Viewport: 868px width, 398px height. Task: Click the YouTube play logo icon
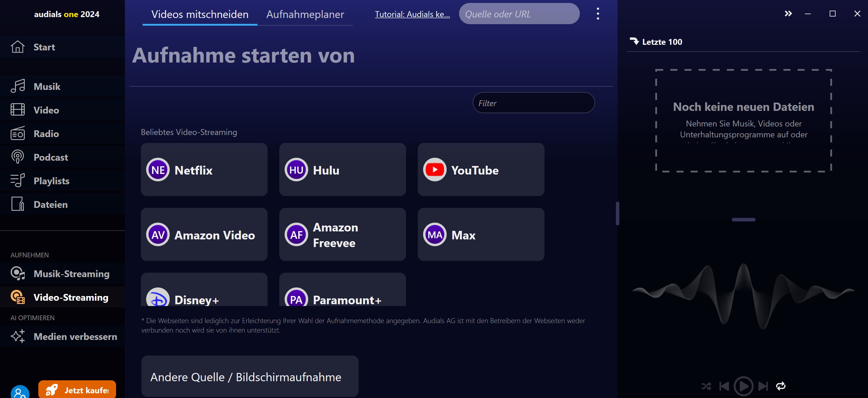click(x=435, y=170)
